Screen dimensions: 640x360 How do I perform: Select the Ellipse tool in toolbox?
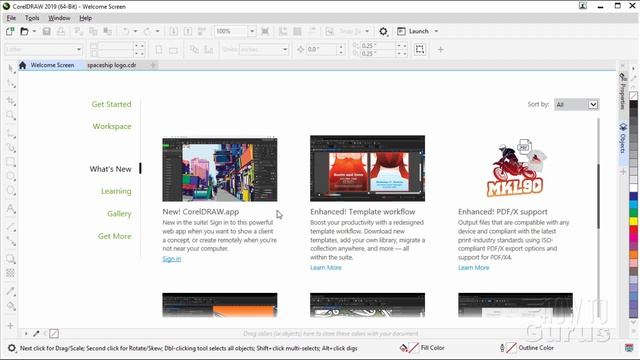click(11, 176)
